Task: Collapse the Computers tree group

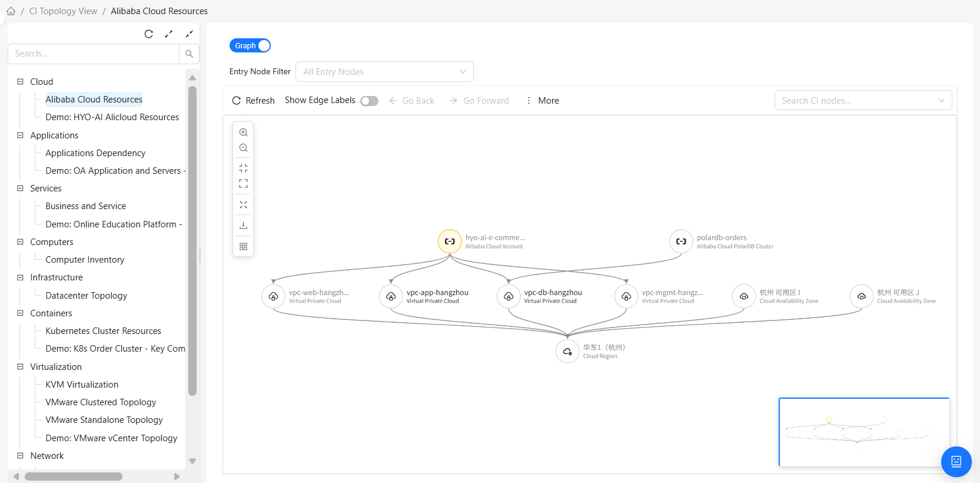Action: tap(20, 241)
